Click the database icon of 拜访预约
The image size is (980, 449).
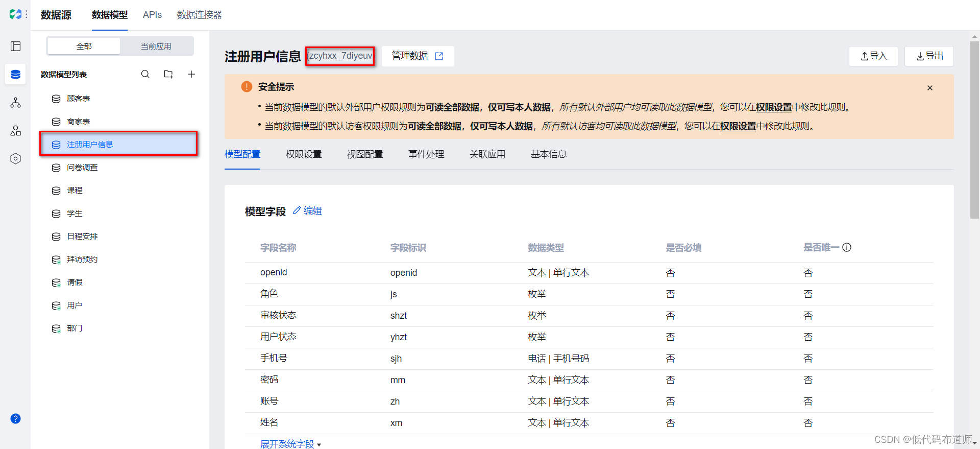click(x=56, y=259)
